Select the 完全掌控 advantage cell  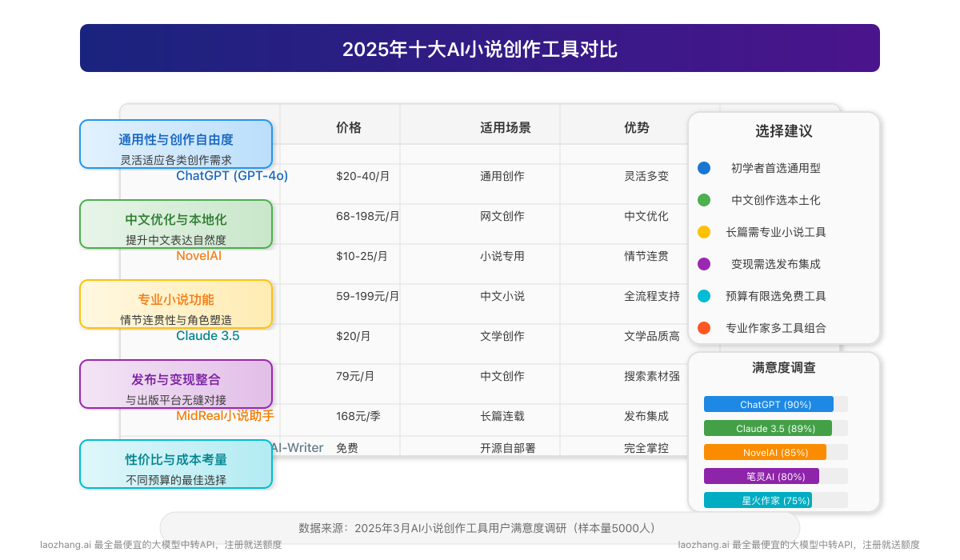(x=646, y=448)
